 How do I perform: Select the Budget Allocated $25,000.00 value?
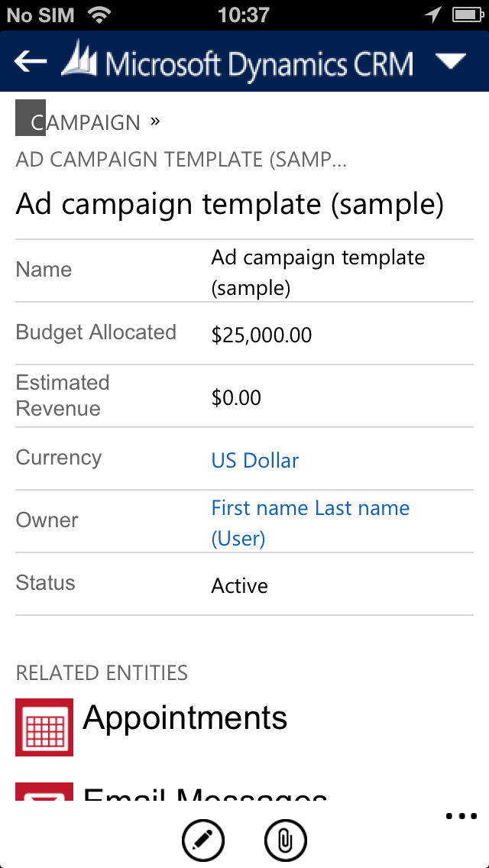tap(261, 335)
